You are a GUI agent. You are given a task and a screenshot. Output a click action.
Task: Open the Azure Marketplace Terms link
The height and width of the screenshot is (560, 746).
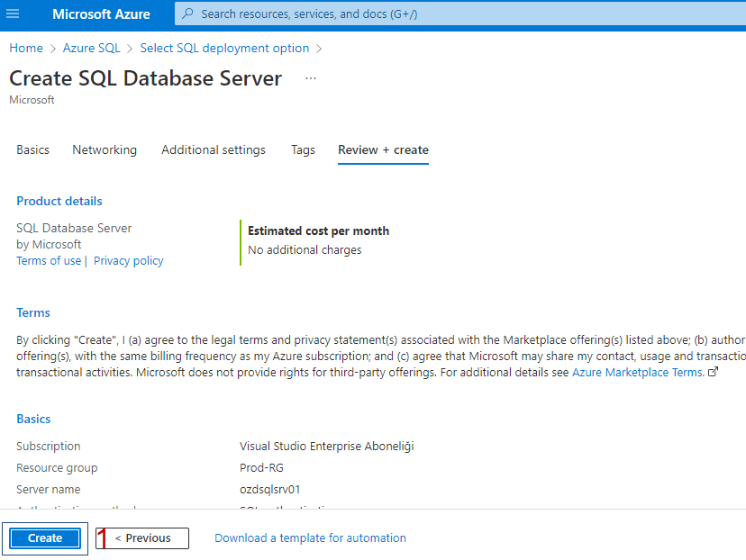pyautogui.click(x=638, y=372)
